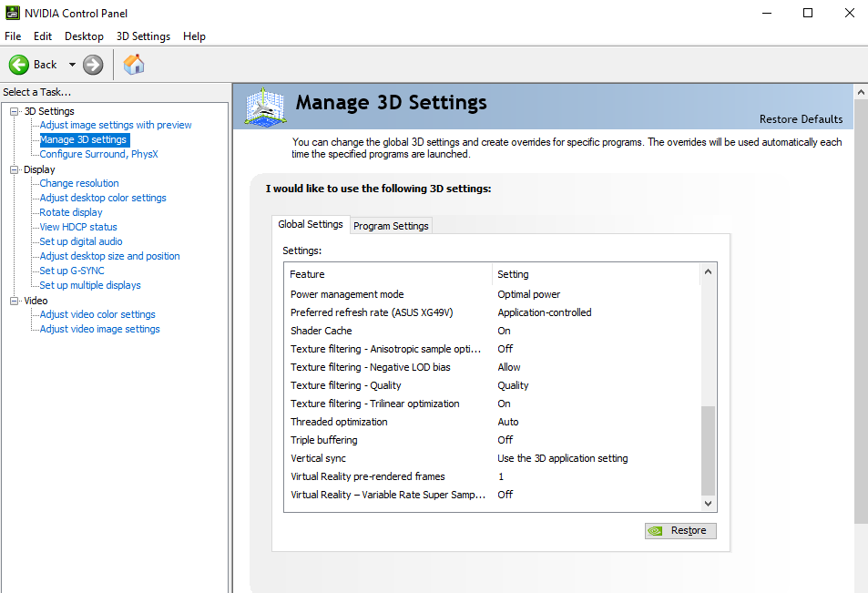The image size is (868, 593).
Task: Open Set up G-SYNC page
Action: 72,271
